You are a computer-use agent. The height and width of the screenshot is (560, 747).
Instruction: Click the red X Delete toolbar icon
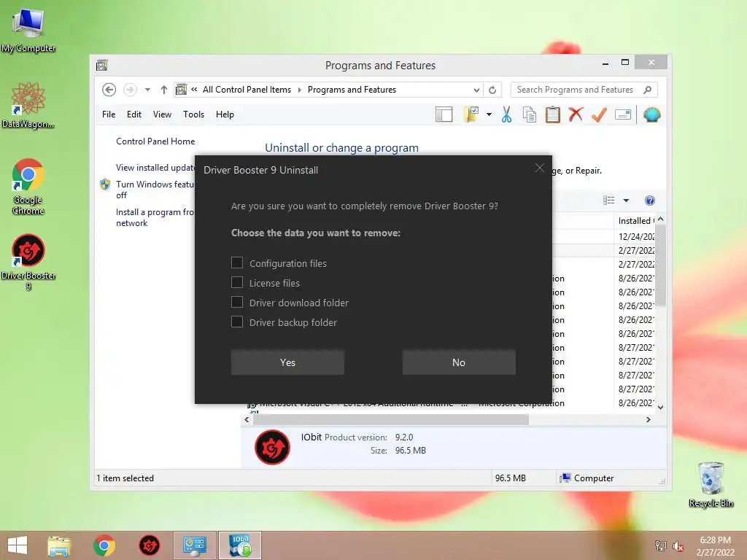[576, 114]
